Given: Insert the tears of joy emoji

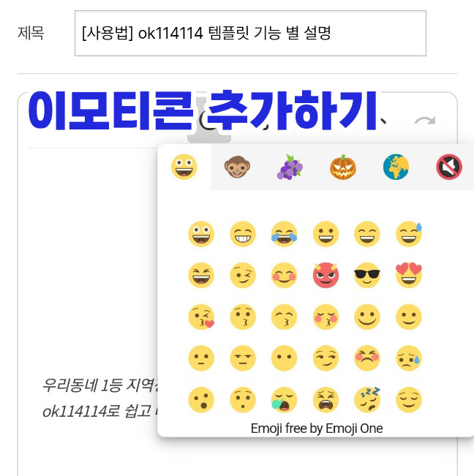Looking at the screenshot, I should click(x=285, y=234).
